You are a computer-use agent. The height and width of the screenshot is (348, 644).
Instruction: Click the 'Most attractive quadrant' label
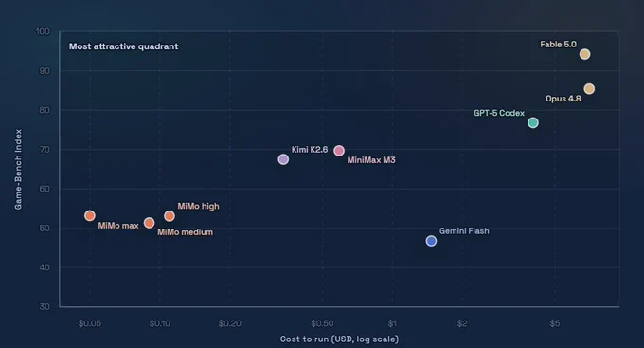tap(124, 46)
